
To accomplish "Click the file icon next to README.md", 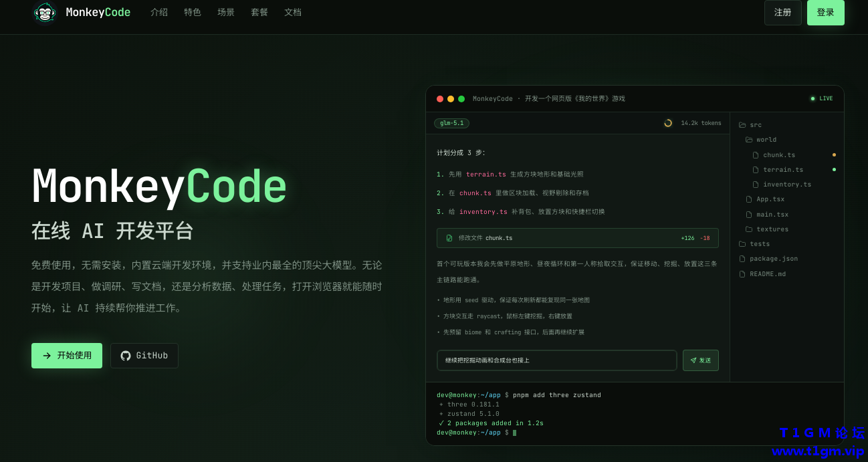I will point(742,274).
